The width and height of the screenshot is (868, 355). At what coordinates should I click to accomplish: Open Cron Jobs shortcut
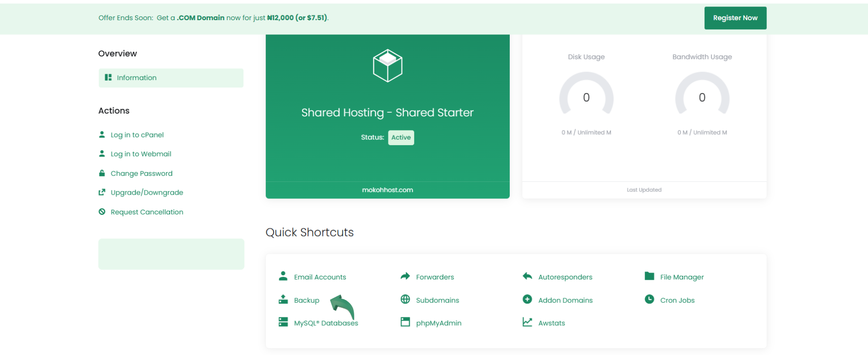tap(677, 300)
